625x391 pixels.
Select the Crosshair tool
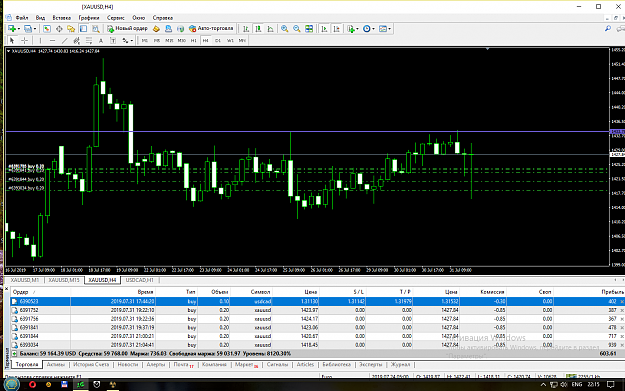(x=24, y=40)
